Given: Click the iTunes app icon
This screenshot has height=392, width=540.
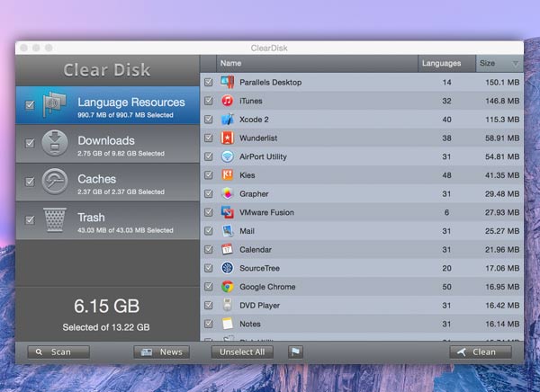Looking at the screenshot, I should click(x=228, y=101).
